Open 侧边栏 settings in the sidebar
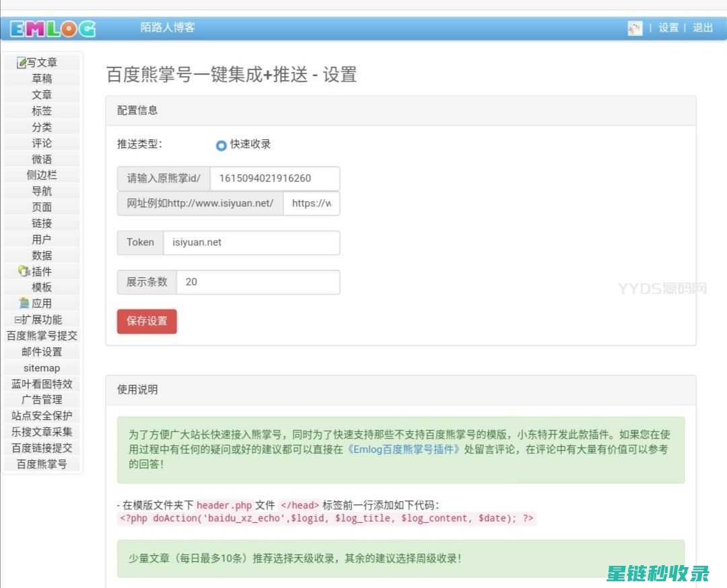The image size is (727, 588). tap(42, 175)
